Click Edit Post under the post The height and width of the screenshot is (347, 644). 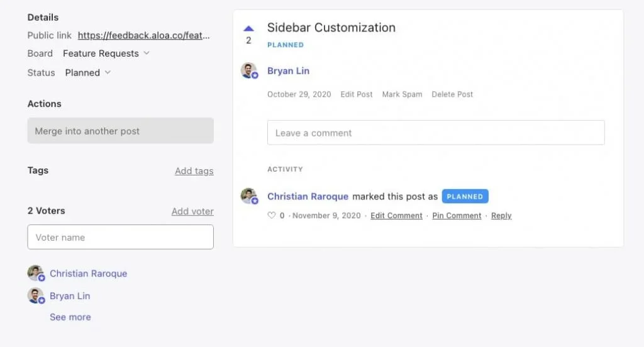point(357,94)
